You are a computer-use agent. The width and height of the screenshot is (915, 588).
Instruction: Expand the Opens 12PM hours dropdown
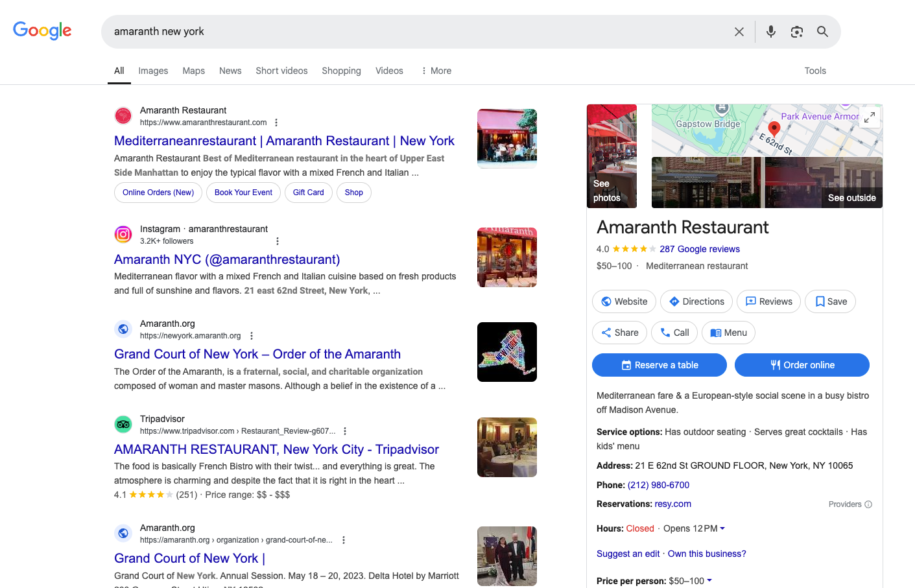[724, 528]
